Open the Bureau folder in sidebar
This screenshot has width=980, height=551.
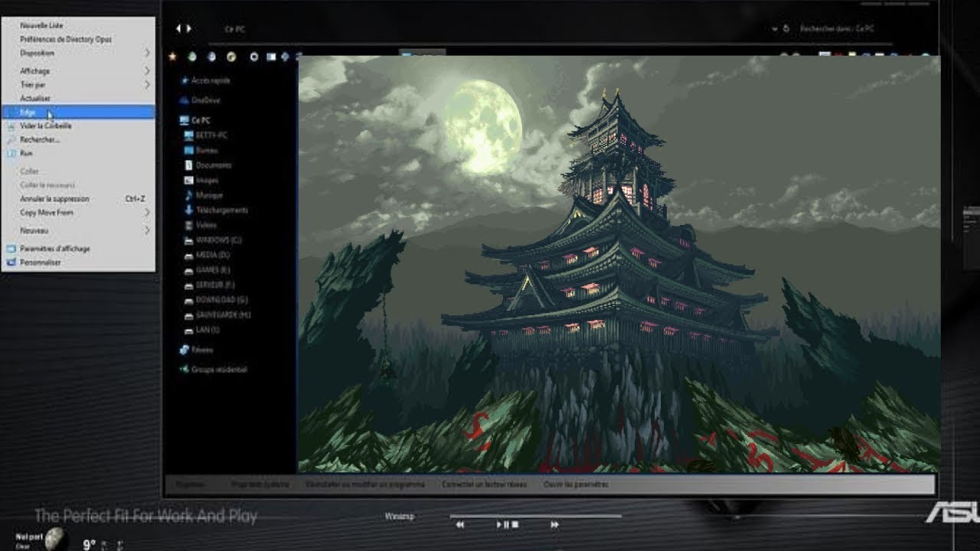[207, 151]
